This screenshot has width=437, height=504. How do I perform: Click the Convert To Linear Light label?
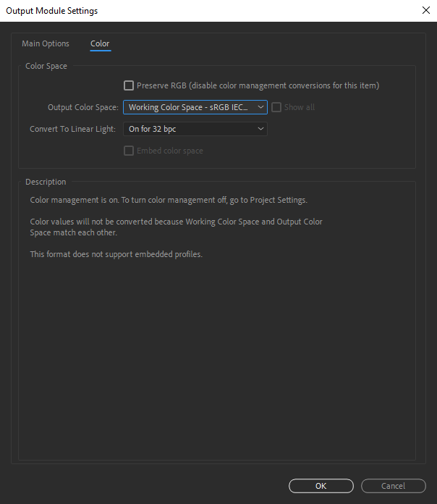click(x=72, y=129)
